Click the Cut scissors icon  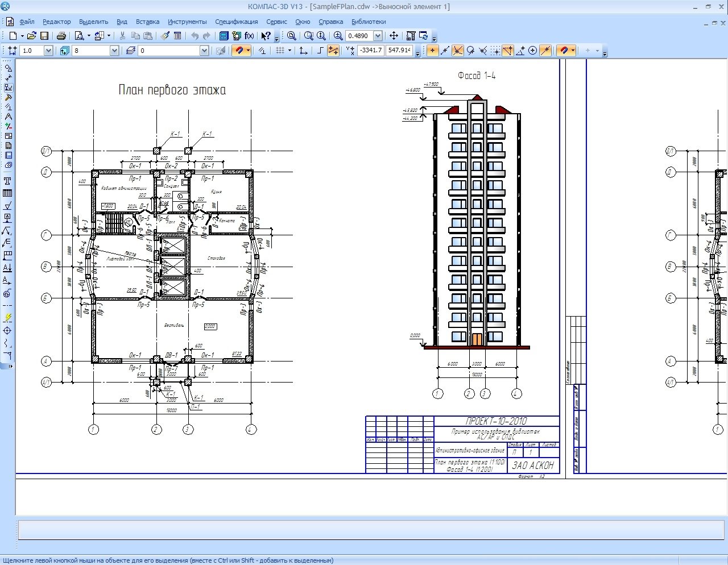[122, 36]
